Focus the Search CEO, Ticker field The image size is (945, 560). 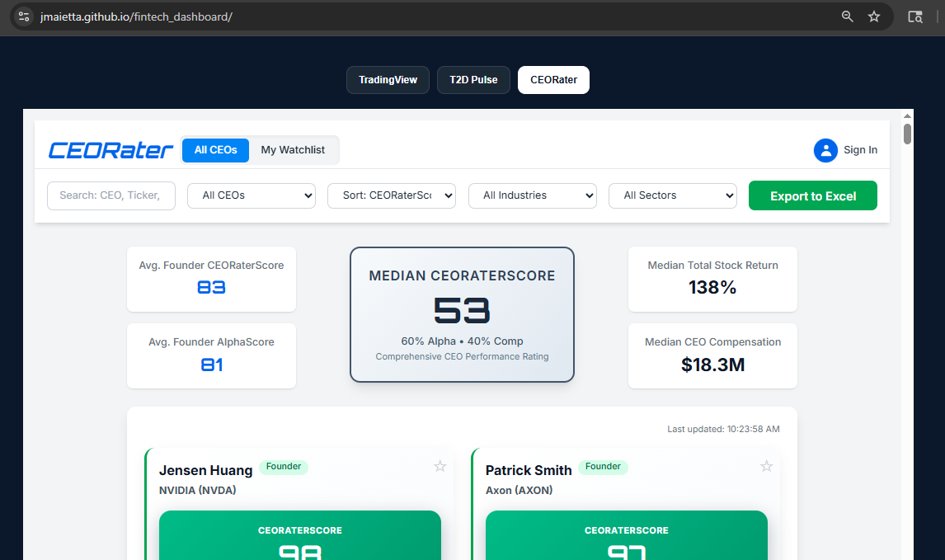(x=111, y=196)
